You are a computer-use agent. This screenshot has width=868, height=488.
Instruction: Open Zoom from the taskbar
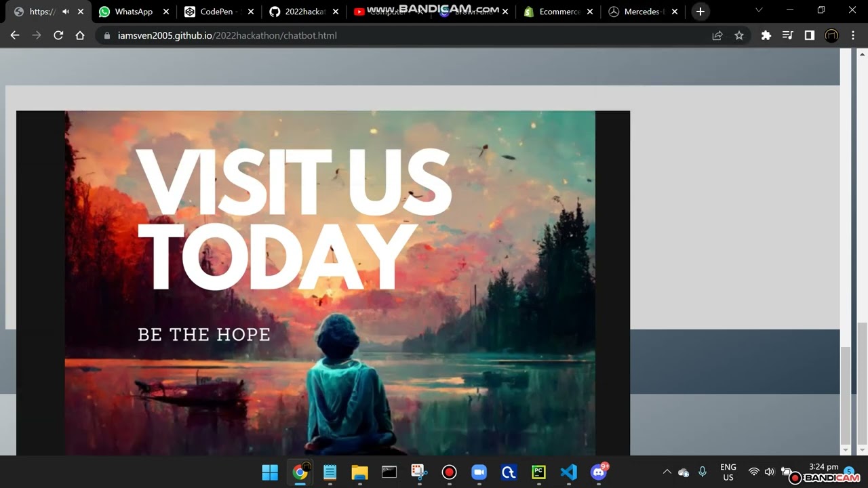click(x=479, y=472)
